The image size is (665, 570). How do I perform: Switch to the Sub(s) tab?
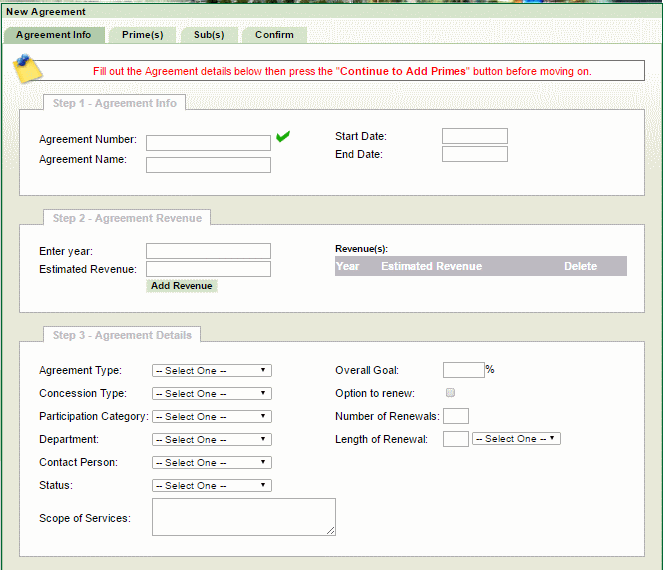click(209, 35)
